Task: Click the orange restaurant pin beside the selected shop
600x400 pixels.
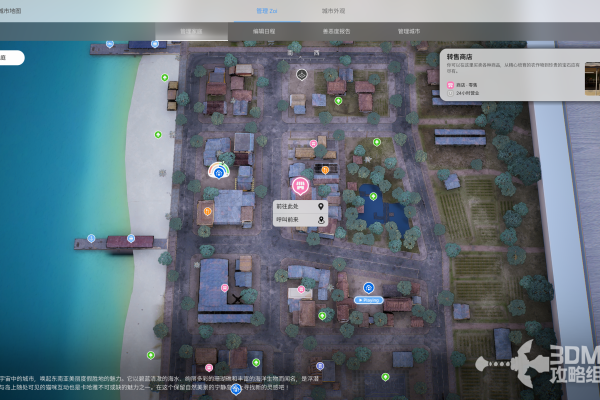Action: pos(325,170)
